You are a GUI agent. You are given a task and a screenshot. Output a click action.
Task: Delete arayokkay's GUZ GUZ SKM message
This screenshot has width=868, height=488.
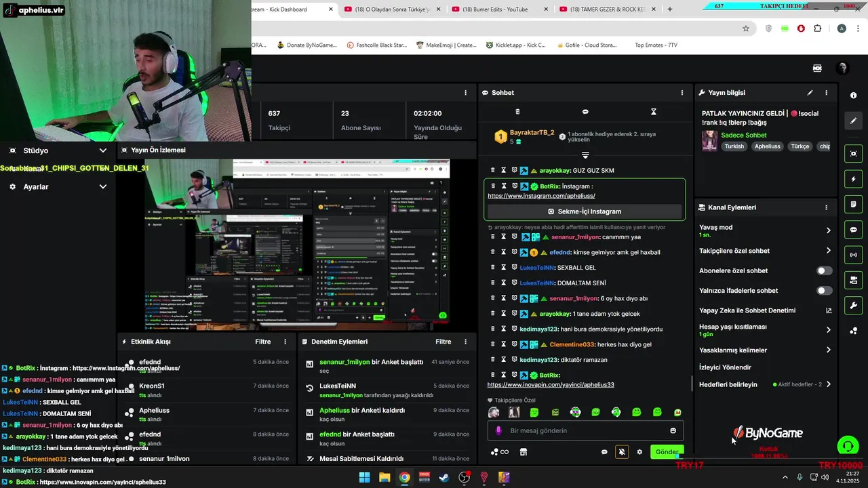tap(493, 170)
